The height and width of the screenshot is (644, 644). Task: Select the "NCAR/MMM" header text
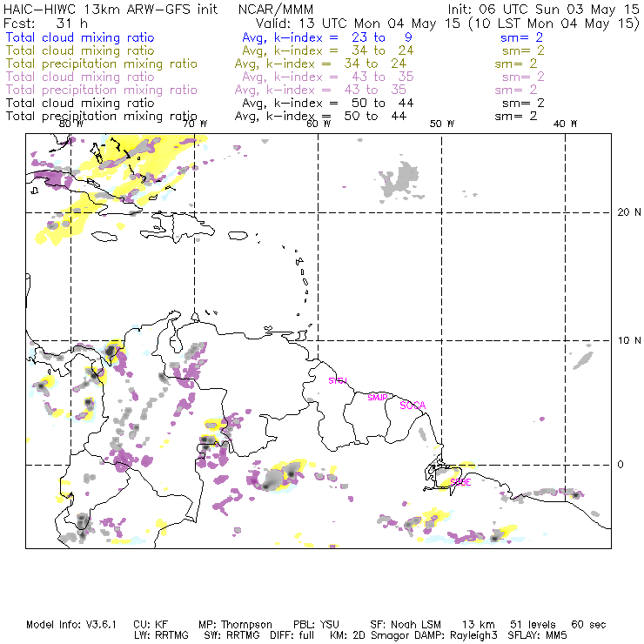[x=276, y=9]
